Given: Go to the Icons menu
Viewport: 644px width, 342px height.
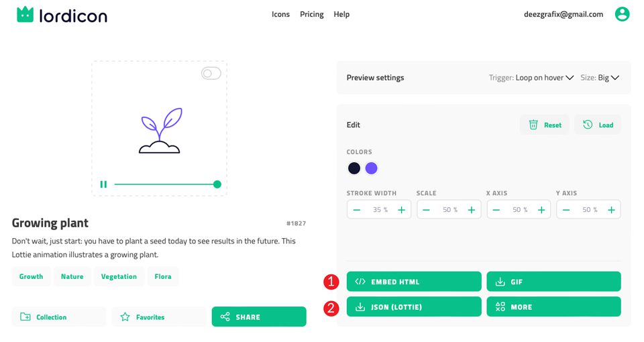Looking at the screenshot, I should pyautogui.click(x=280, y=14).
